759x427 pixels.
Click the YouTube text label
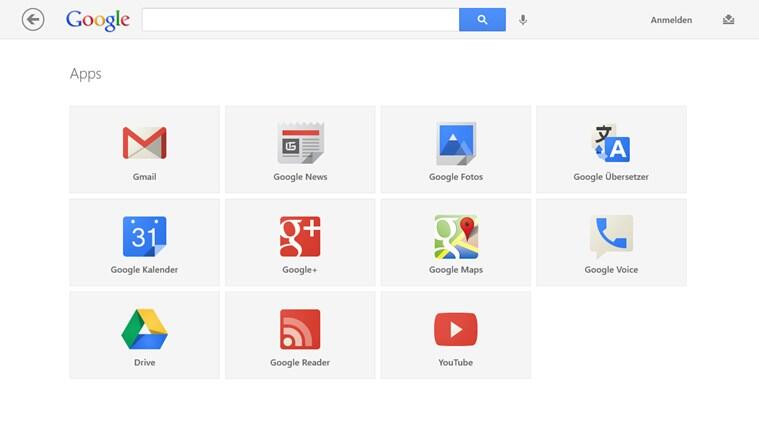[x=456, y=362]
